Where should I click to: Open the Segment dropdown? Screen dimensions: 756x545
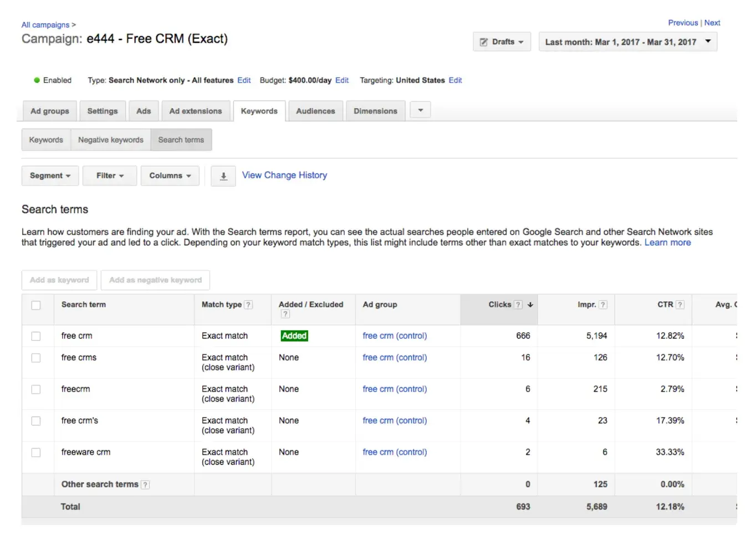coord(50,176)
